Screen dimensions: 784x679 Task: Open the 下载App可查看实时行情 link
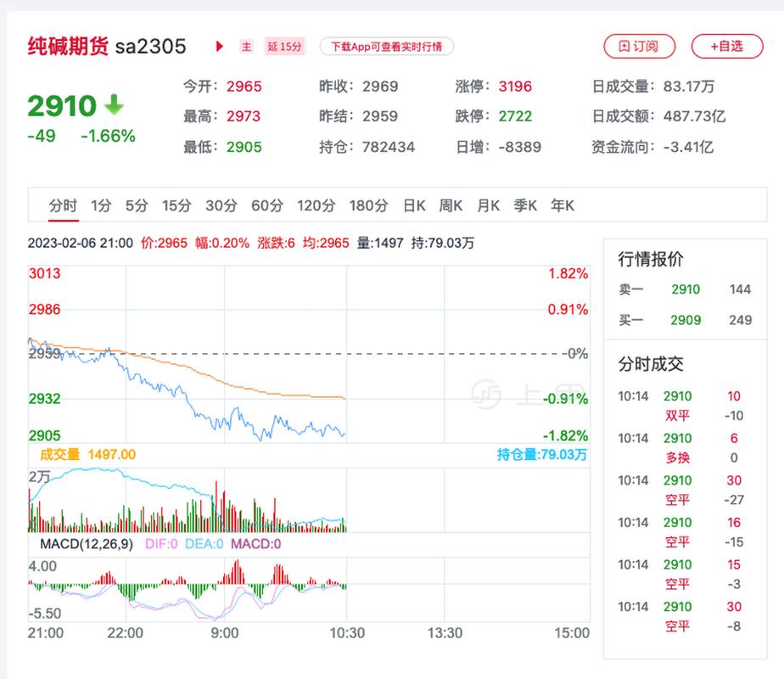(x=386, y=47)
